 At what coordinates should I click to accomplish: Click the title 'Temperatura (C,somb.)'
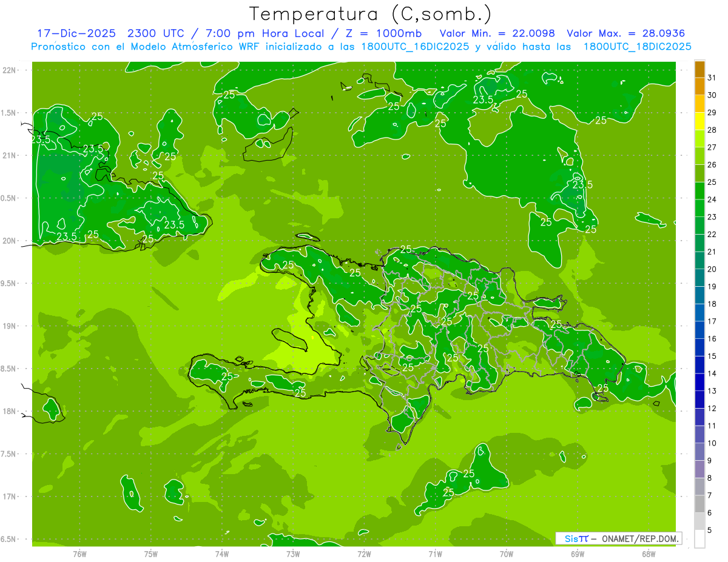point(371,14)
